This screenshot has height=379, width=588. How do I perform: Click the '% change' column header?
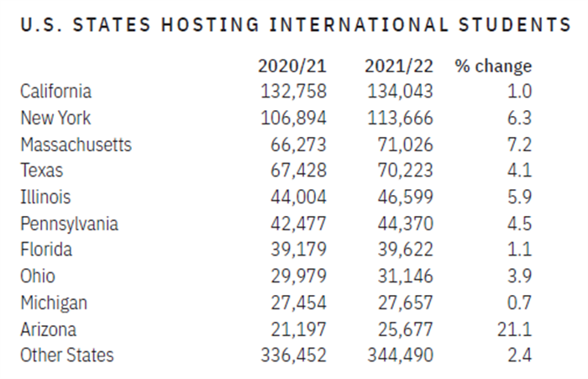pyautogui.click(x=494, y=66)
